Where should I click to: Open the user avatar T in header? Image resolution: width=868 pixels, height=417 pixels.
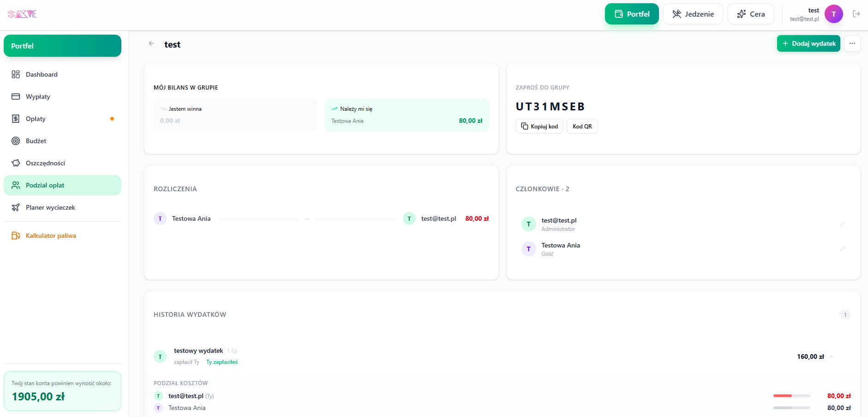(x=833, y=14)
